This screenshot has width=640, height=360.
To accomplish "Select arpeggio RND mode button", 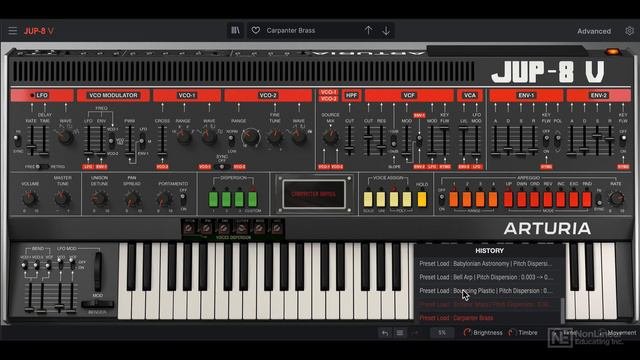I will click(587, 199).
